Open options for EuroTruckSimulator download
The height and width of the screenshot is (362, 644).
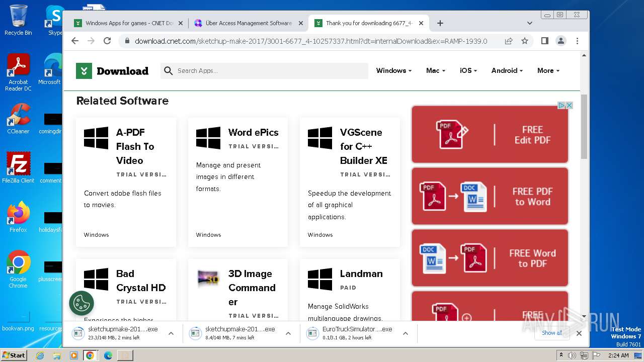(x=406, y=333)
